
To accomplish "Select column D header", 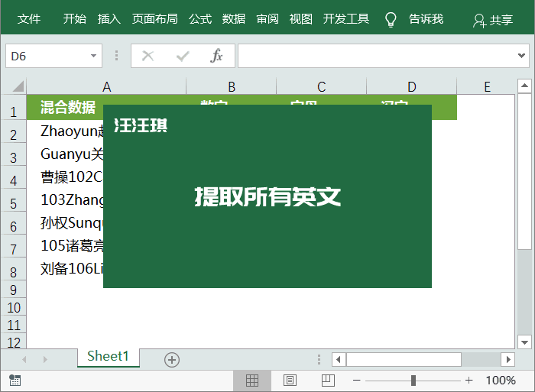I will tap(411, 86).
